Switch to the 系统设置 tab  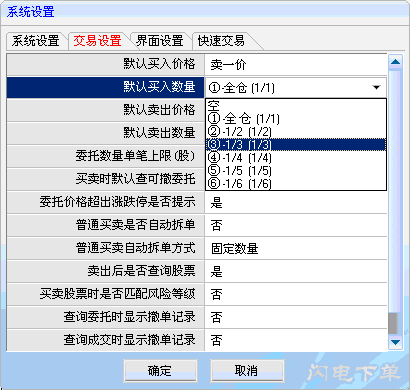(36, 41)
